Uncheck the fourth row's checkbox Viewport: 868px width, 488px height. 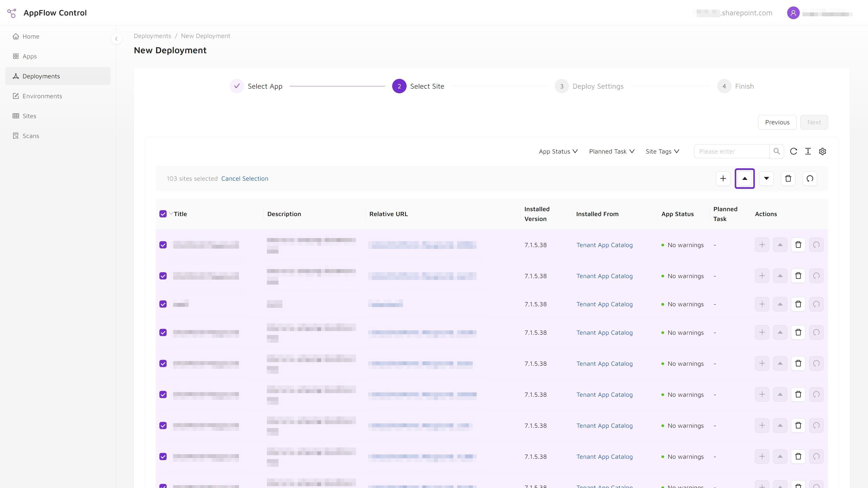[163, 333]
